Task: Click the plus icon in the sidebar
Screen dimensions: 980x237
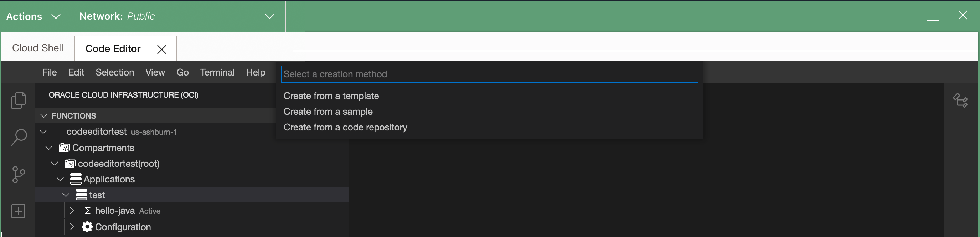Action: [x=18, y=211]
